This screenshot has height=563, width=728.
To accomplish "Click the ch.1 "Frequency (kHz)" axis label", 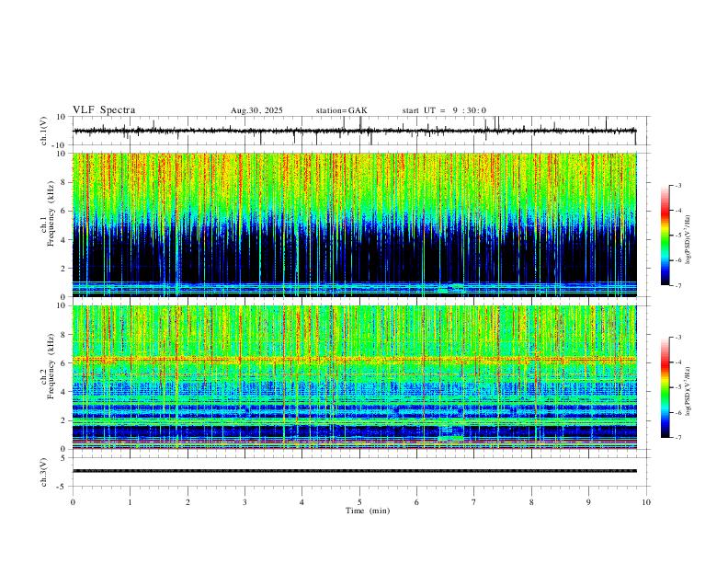I will pos(51,214).
